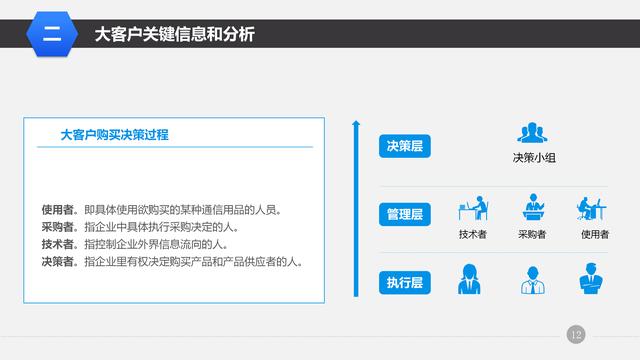This screenshot has width=640, height=360.
Task: Click the 使用者 seated-at-computer icon
Action: coord(591,208)
